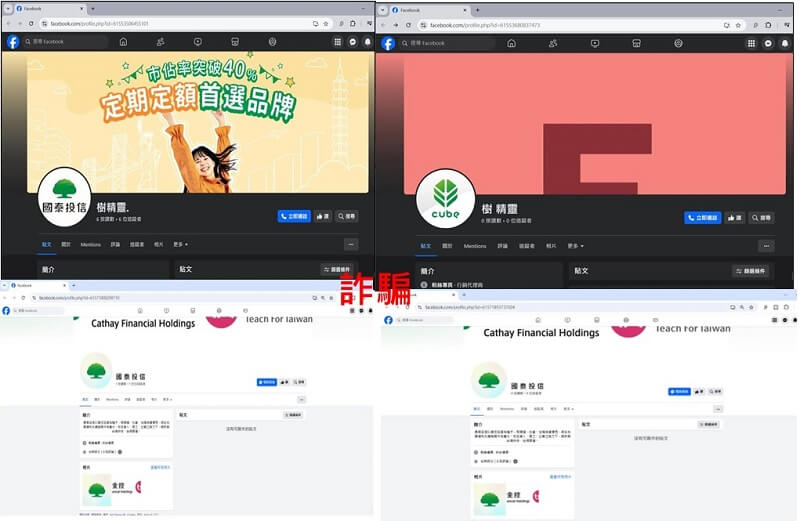Click the Facebook logo on the 國泰投信 樹精靈 page window
Viewport: 800px width, 521px height.
click(x=13, y=42)
